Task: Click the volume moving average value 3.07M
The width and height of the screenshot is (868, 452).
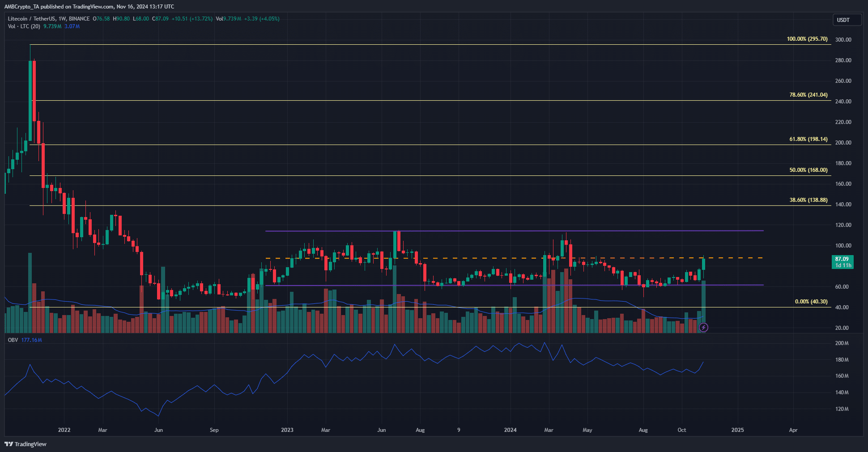Action: (x=72, y=26)
